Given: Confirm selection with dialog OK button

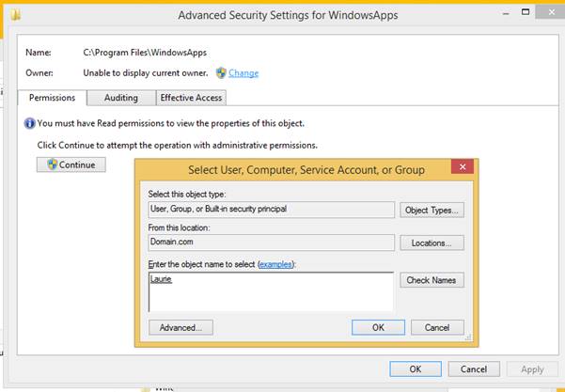Looking at the screenshot, I should tap(378, 327).
